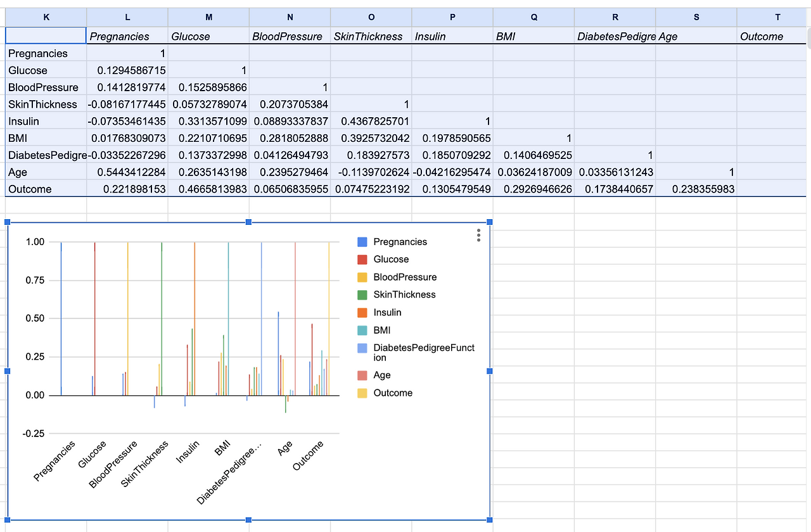
Task: Click the 0.50 y-axis label
Action: pos(35,319)
